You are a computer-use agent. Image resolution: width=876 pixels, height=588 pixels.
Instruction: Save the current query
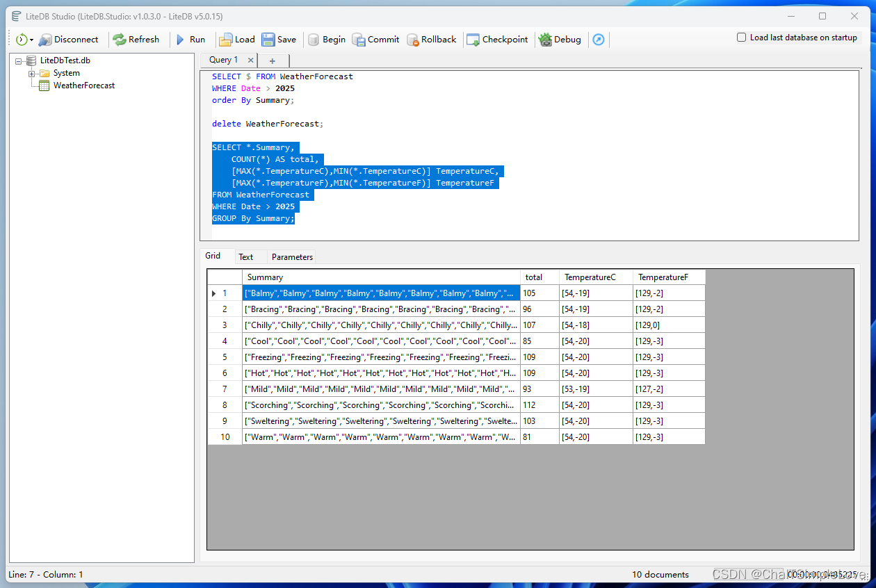[x=279, y=40]
